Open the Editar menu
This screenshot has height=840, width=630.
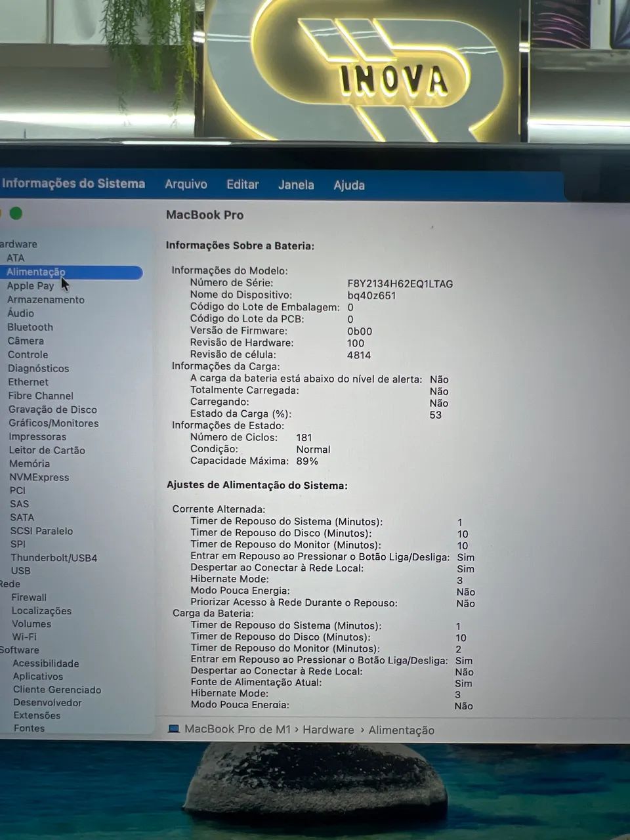(243, 184)
